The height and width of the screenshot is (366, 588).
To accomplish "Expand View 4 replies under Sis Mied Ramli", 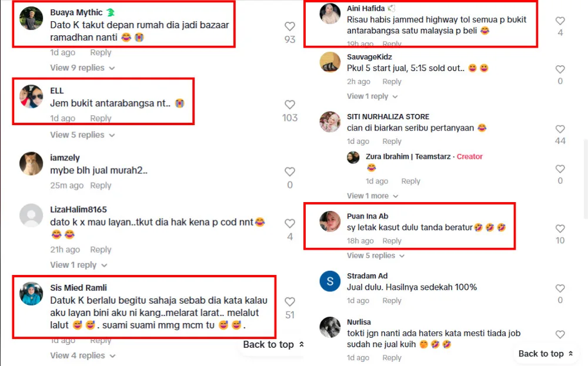I will [x=83, y=355].
